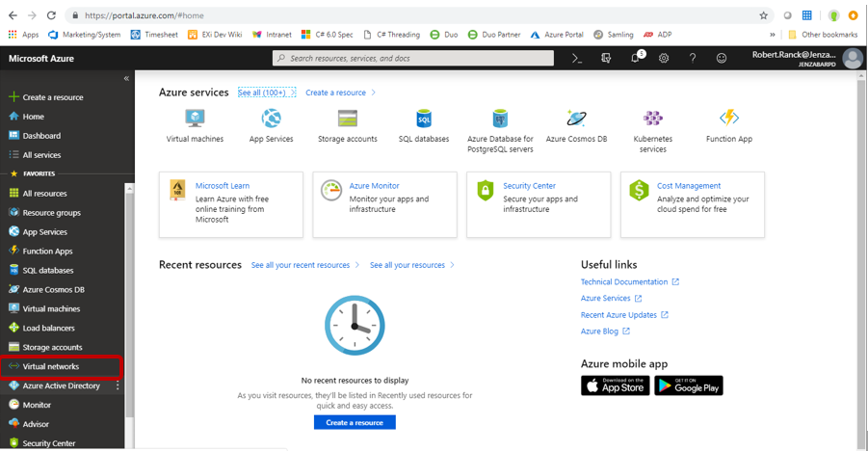This screenshot has height=451, width=868.
Task: Open portal settings gear icon
Action: (664, 59)
